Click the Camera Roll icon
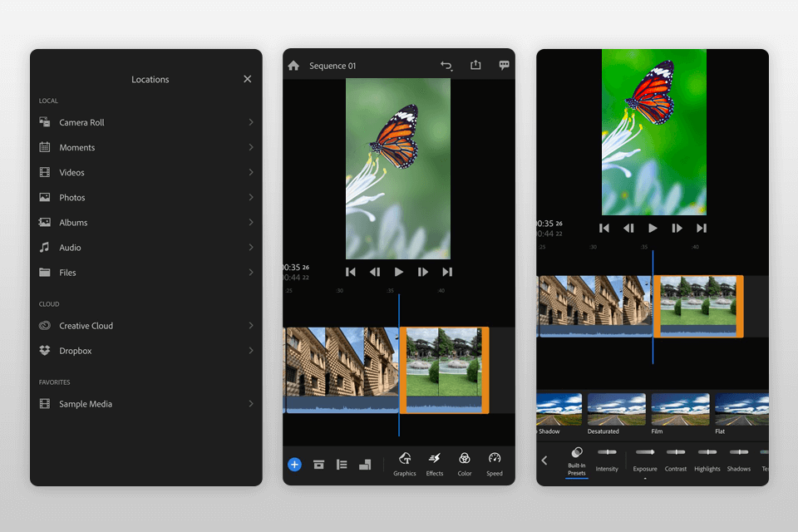798x532 pixels. pos(45,122)
